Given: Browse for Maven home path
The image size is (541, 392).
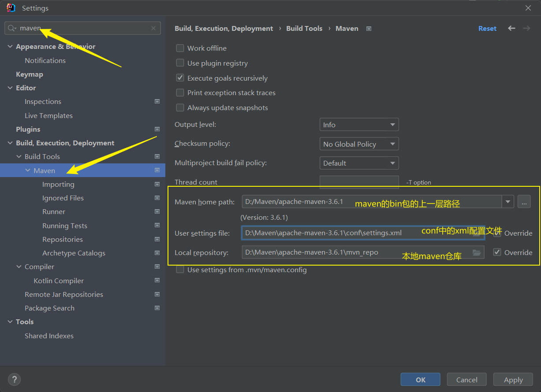Looking at the screenshot, I should point(524,202).
